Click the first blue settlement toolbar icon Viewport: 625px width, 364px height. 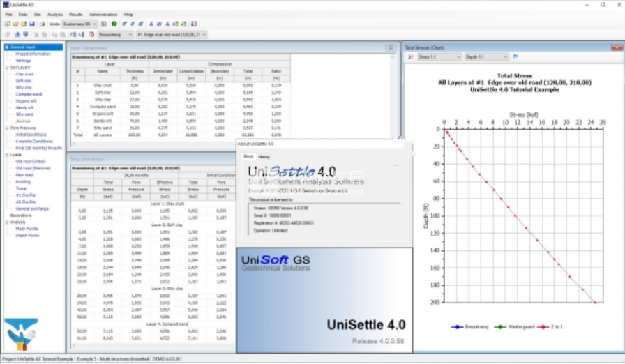(x=151, y=24)
